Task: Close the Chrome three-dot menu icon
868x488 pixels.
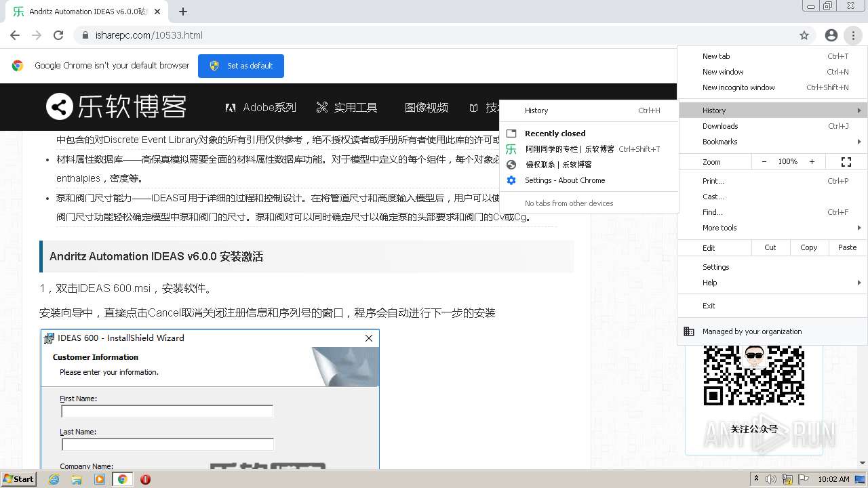Action: pyautogui.click(x=853, y=35)
